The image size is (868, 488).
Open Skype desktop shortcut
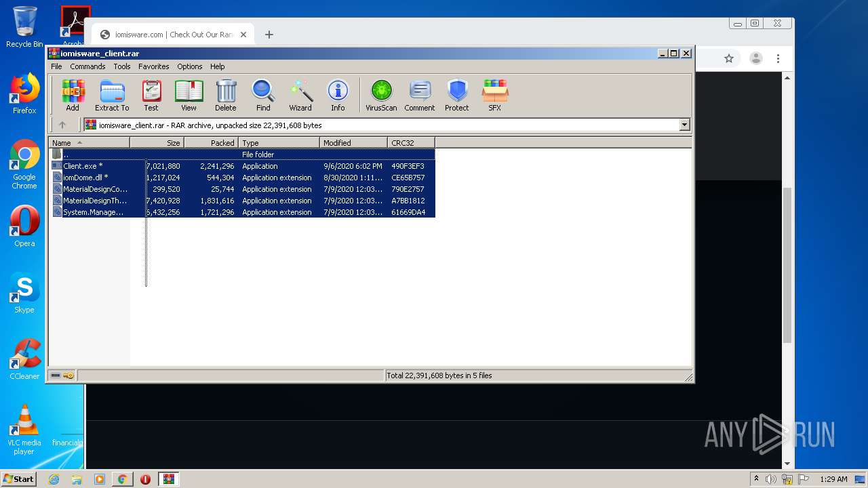coord(24,293)
